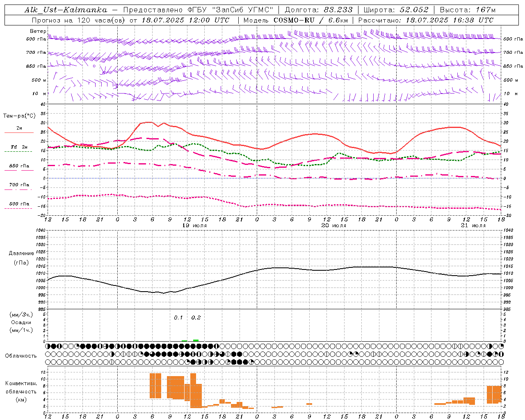The height and width of the screenshot is (420, 525).
Task: Click the 500 м wind level label on left axis
Action: 39,80
